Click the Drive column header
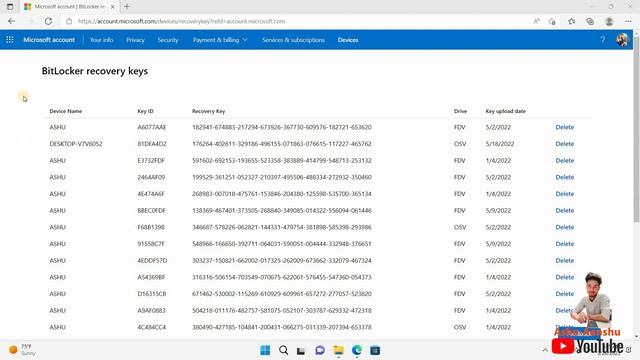640x360 pixels. [460, 111]
